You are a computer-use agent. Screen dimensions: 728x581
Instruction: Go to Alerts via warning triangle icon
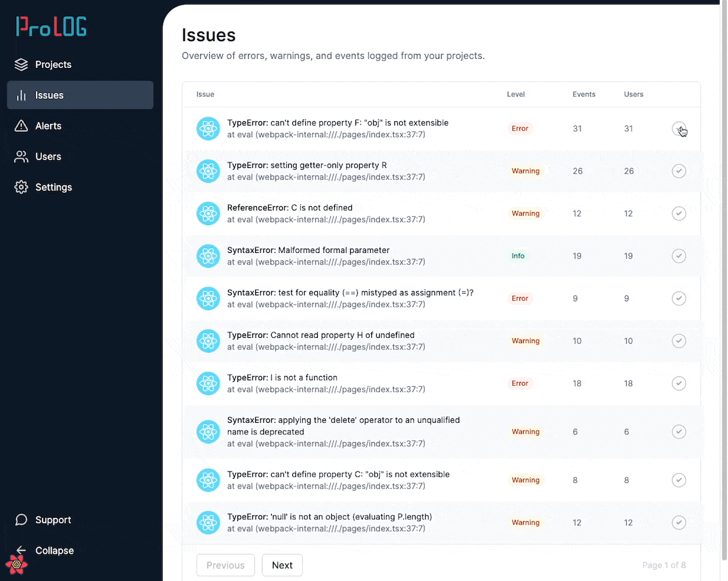[x=21, y=126]
